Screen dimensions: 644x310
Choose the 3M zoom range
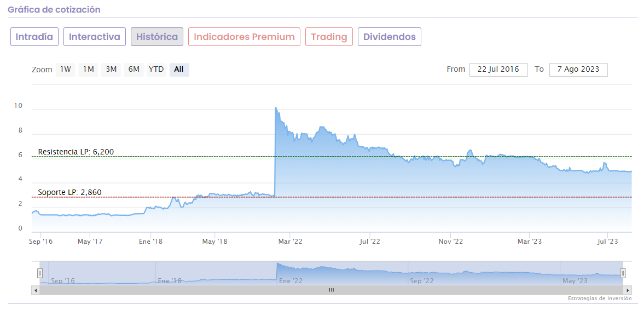(111, 70)
